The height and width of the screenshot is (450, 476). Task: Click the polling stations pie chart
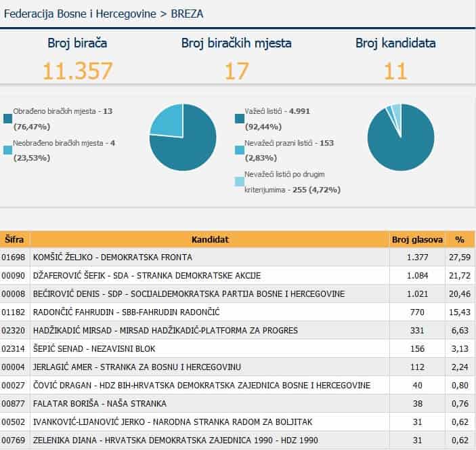183,138
